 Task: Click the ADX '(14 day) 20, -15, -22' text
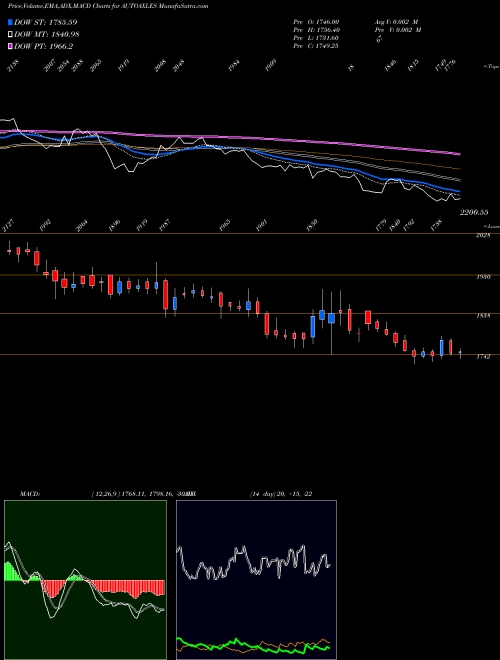point(281,494)
